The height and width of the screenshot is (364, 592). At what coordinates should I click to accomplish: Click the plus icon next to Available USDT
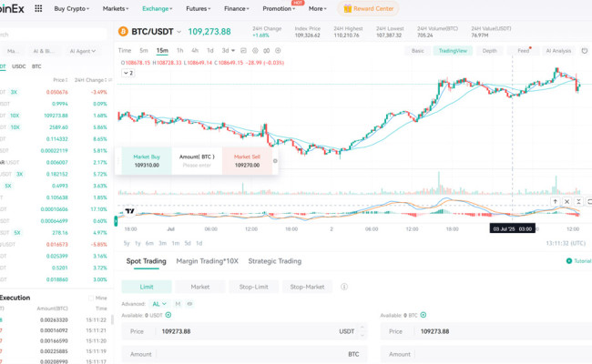[x=168, y=314]
